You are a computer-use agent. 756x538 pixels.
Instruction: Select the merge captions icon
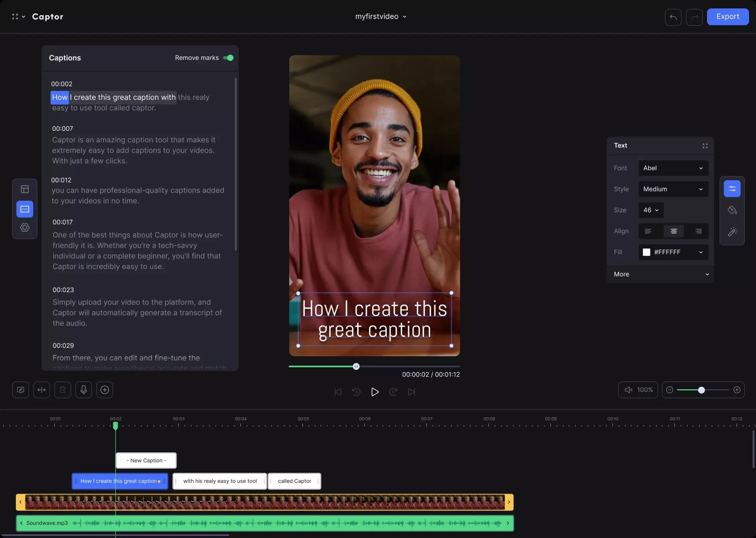41,390
